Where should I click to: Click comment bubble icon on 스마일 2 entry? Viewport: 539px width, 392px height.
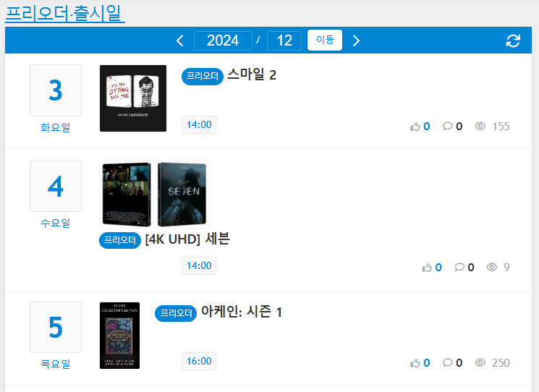[x=448, y=126]
